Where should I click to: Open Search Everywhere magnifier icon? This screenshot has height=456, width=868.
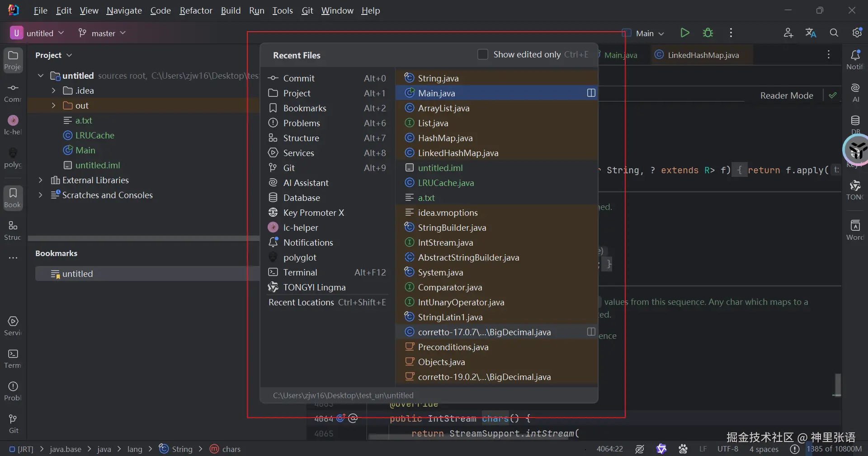(834, 33)
